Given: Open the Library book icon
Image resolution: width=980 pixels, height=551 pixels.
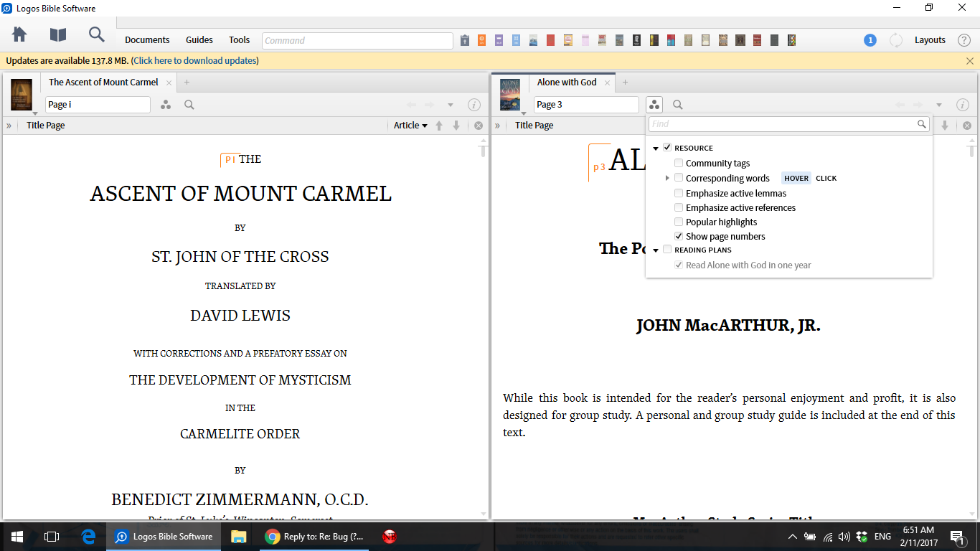Looking at the screenshot, I should point(57,34).
